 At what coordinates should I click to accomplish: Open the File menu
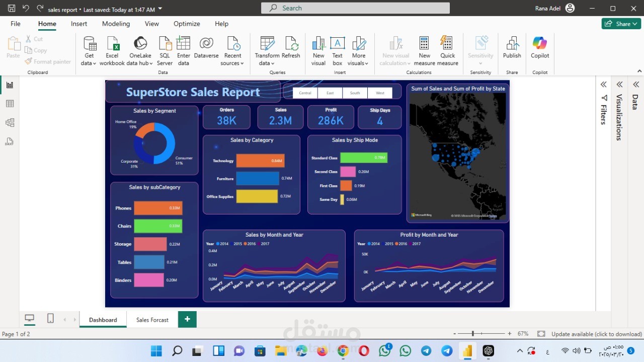pos(16,24)
